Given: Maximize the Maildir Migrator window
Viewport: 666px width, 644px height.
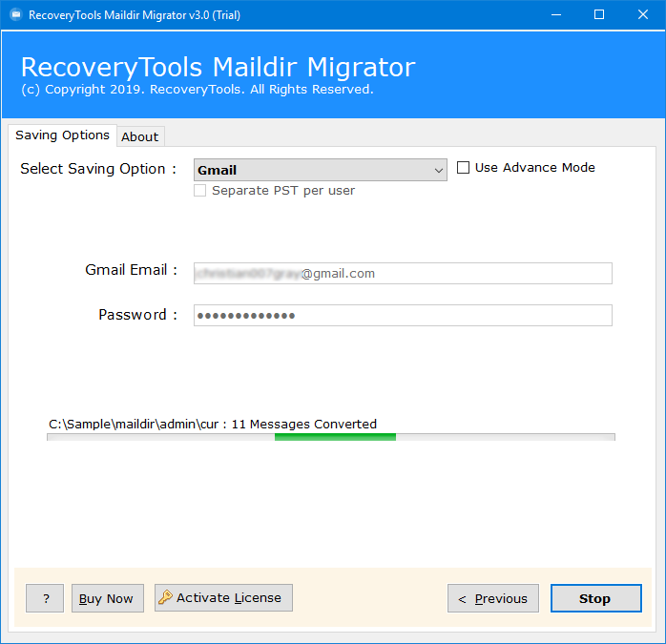Looking at the screenshot, I should tap(599, 15).
